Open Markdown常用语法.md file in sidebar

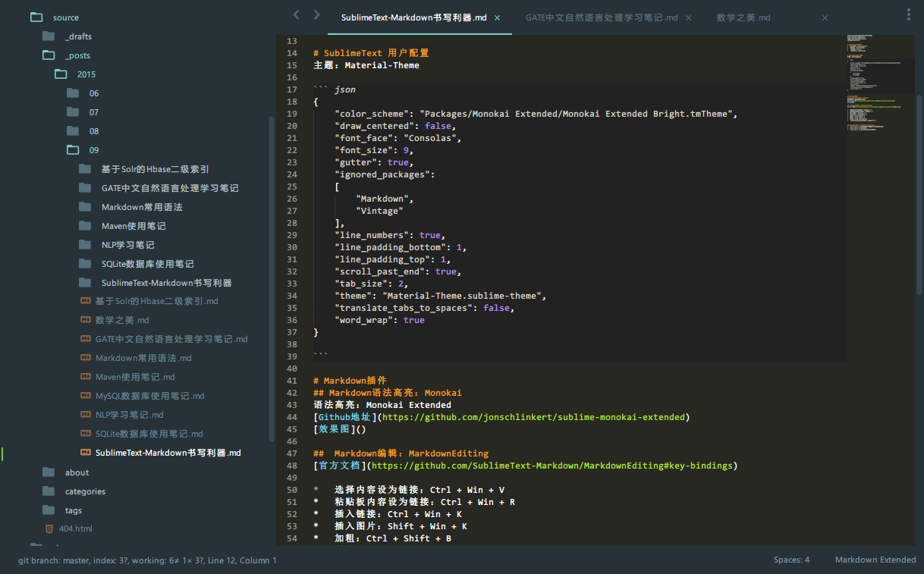click(143, 358)
